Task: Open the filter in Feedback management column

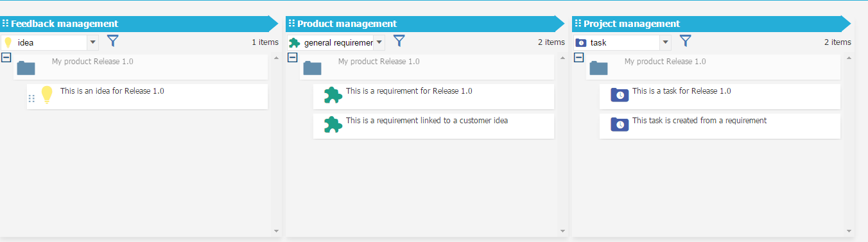Action: [113, 41]
